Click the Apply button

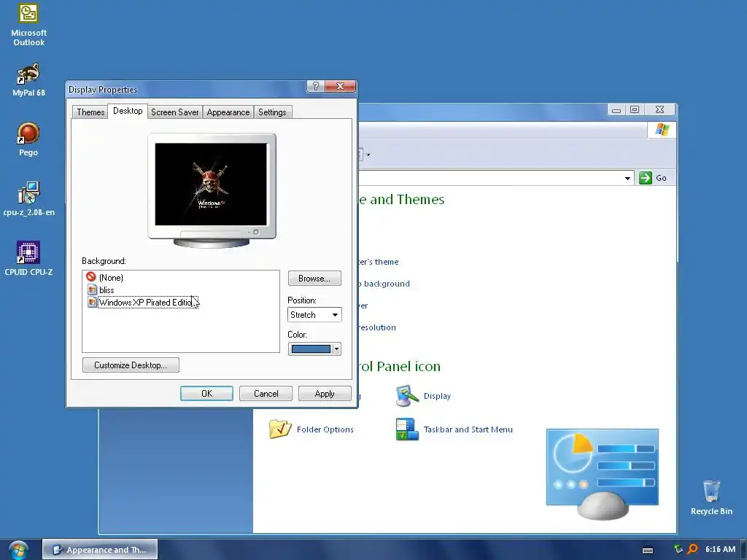pos(325,393)
